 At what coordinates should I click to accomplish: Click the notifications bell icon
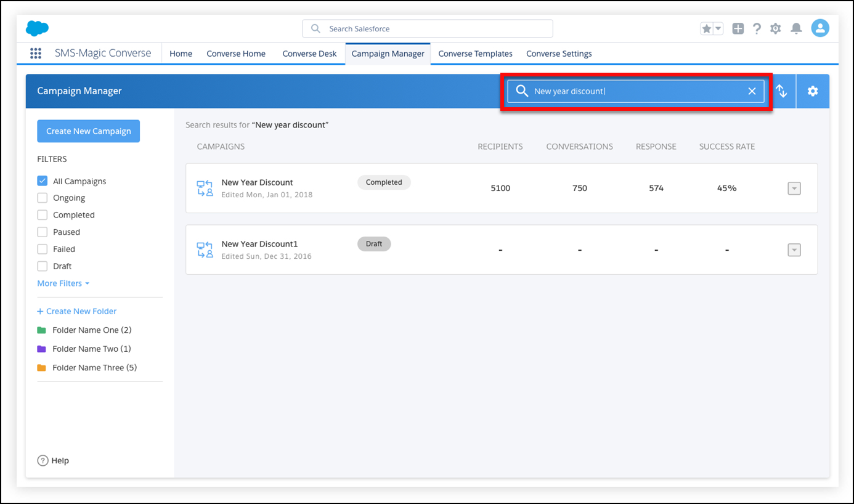coord(796,28)
